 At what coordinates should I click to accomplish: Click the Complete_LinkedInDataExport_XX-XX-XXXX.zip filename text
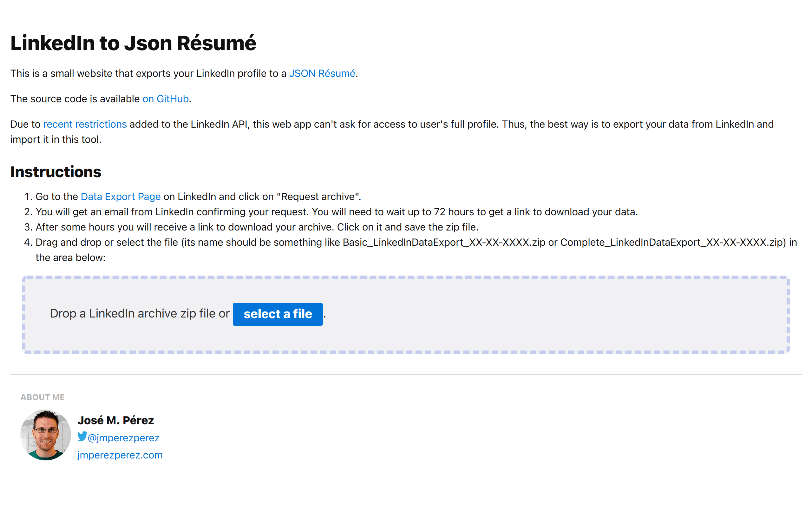pyautogui.click(x=672, y=243)
